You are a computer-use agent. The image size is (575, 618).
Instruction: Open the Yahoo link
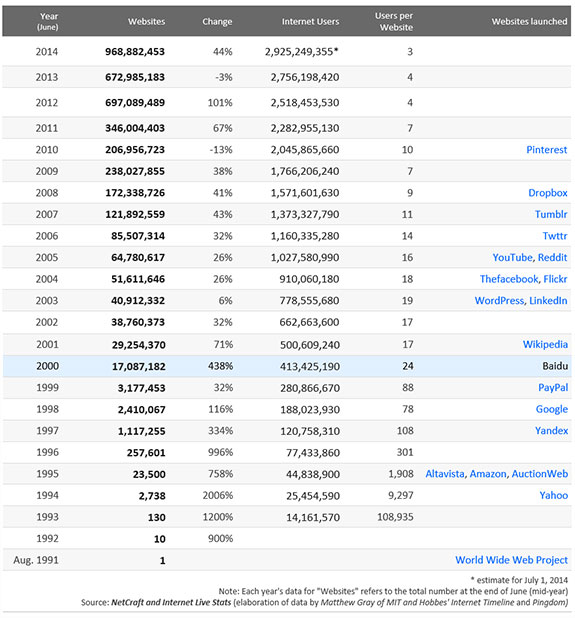pos(554,495)
